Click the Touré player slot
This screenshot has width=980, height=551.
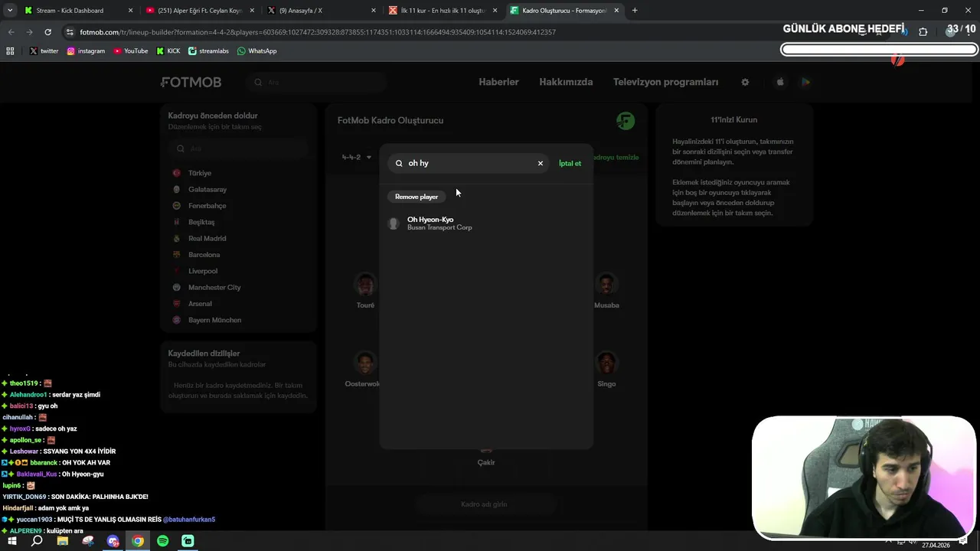[365, 291]
